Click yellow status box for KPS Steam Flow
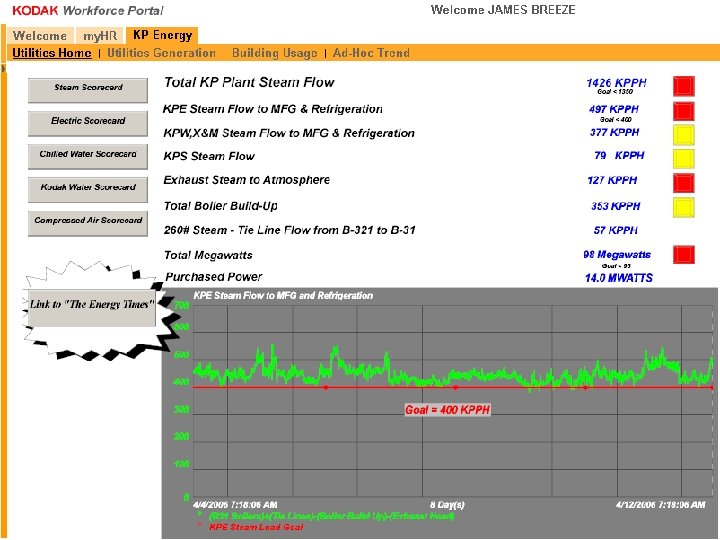Screen dimensions: 720x540 coord(684,158)
